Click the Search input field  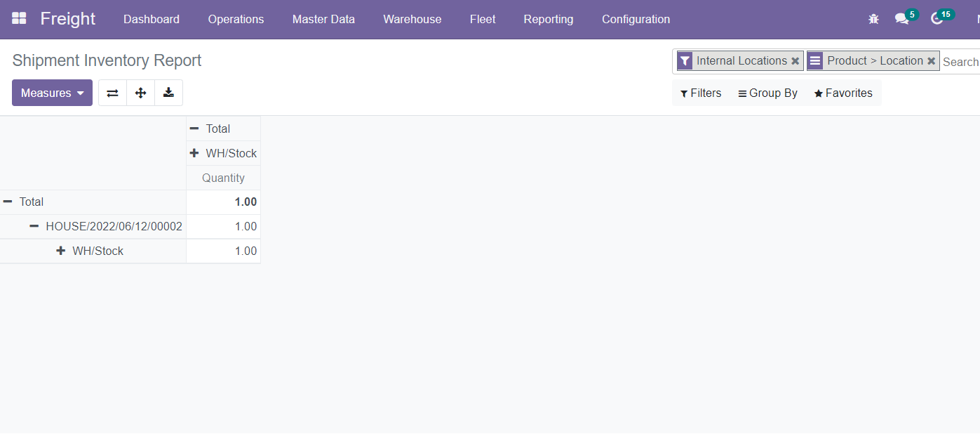pos(960,62)
